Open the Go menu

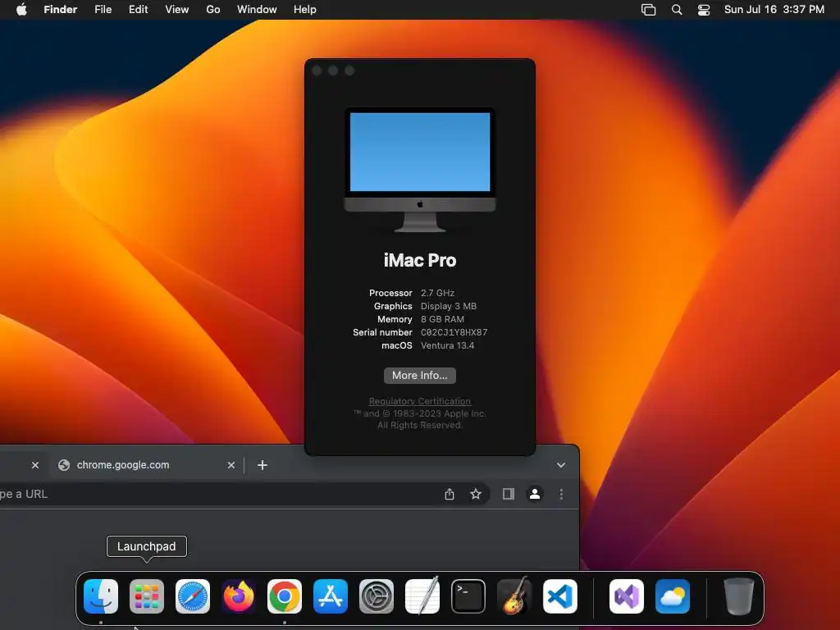213,10
